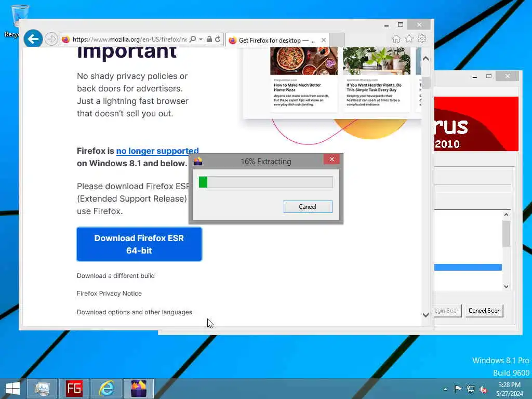Open the Windows Start button

pos(13,389)
